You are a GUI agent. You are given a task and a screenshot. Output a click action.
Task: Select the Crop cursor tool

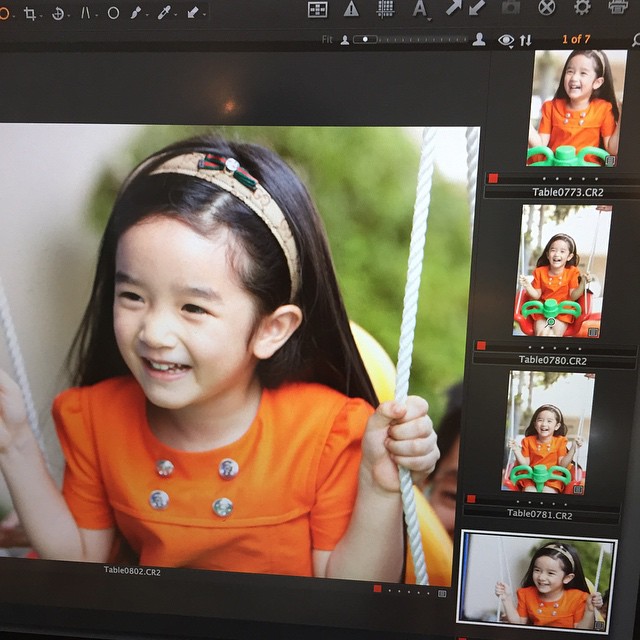[29, 13]
